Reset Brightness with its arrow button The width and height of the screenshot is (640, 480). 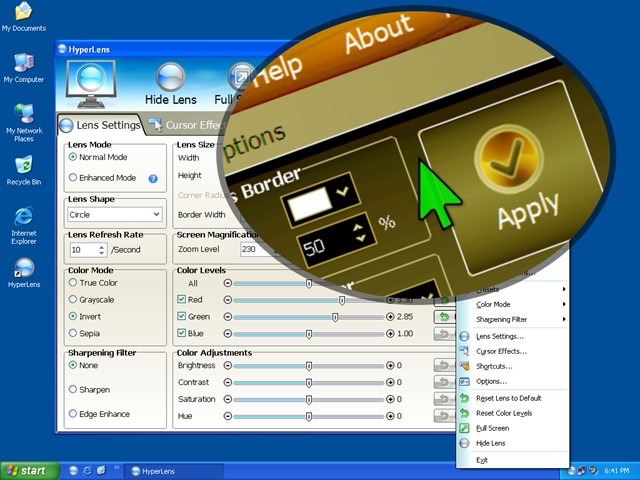[444, 365]
